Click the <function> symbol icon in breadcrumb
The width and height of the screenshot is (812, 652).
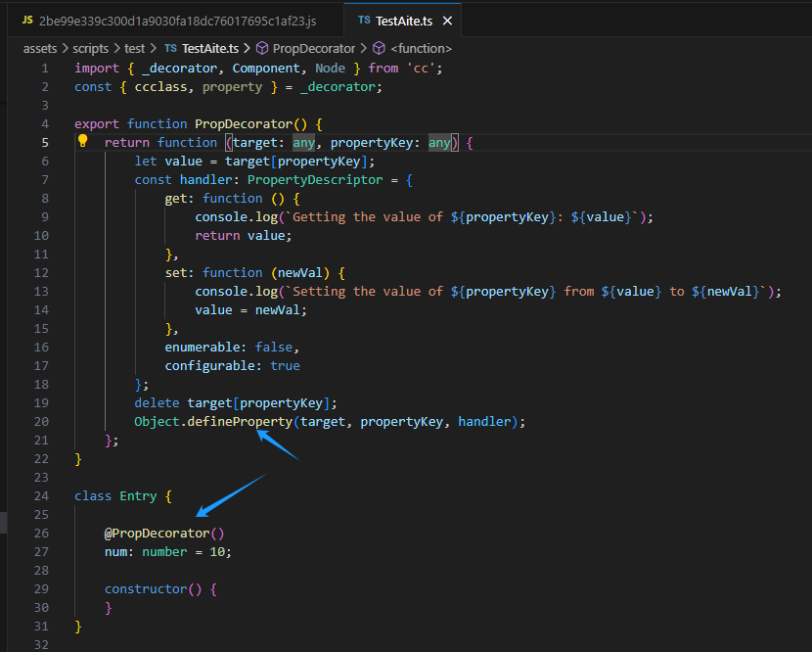[x=379, y=48]
